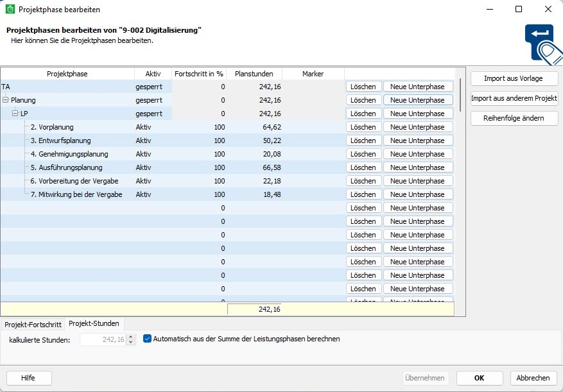This screenshot has width=563, height=392.
Task: Open the Hilfe button
Action: pos(28,378)
